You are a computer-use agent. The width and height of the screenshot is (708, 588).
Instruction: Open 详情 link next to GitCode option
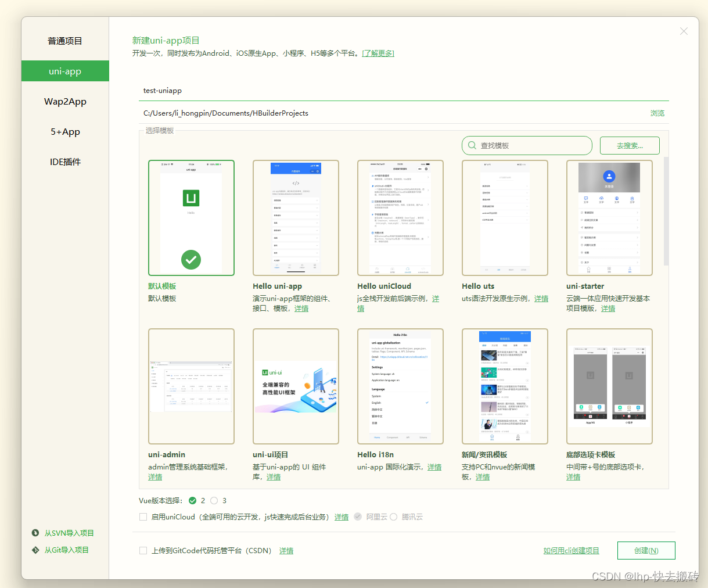[x=286, y=550]
